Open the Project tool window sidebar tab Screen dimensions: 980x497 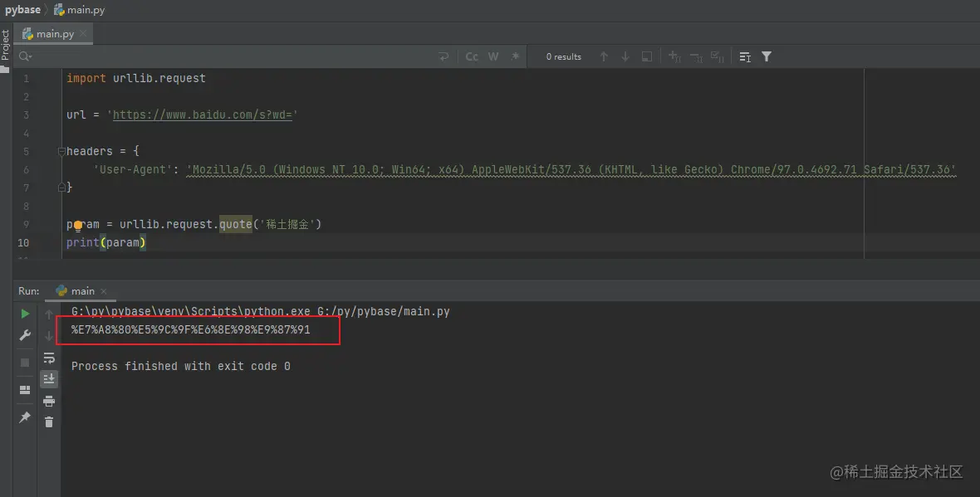(5, 51)
